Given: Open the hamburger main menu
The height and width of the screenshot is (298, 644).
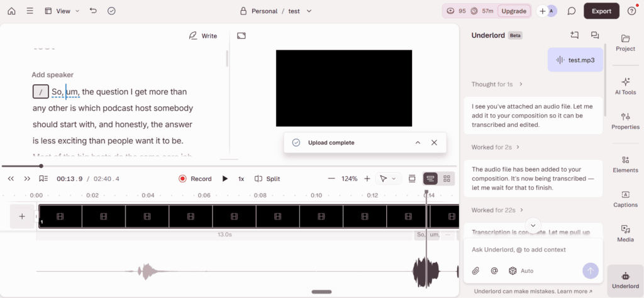Looking at the screenshot, I should coord(30,11).
